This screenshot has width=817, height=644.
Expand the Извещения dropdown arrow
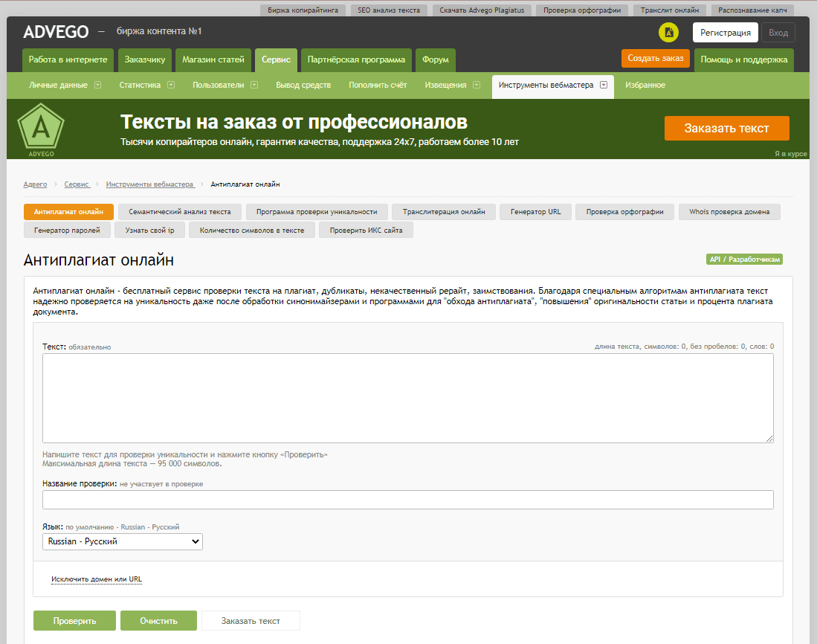pos(477,85)
